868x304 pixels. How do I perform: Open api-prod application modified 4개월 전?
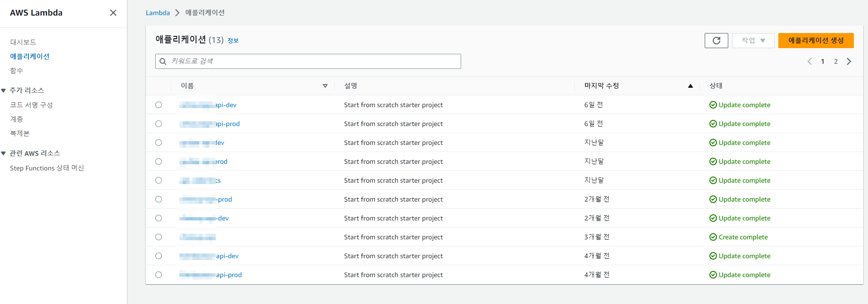click(x=211, y=275)
